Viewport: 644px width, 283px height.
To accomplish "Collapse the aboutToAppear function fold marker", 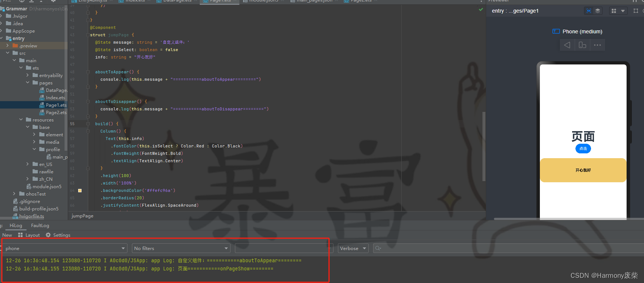I will [x=88, y=72].
